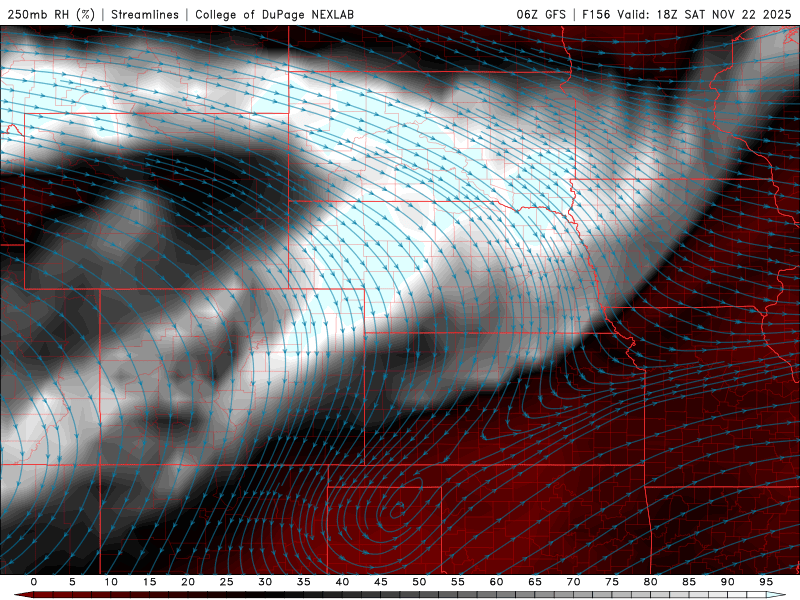Screen dimensions: 800x600
Task: Click the colorbar label "0"
Action: [x=34, y=582]
